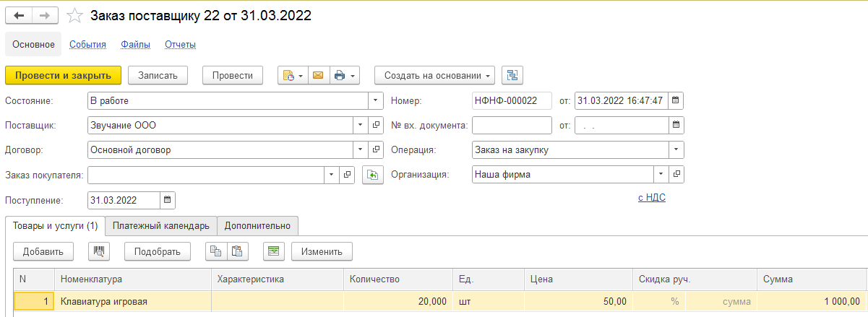Screen dimensions: 868x317
Task: Select the discount % cell
Action: pos(659,301)
